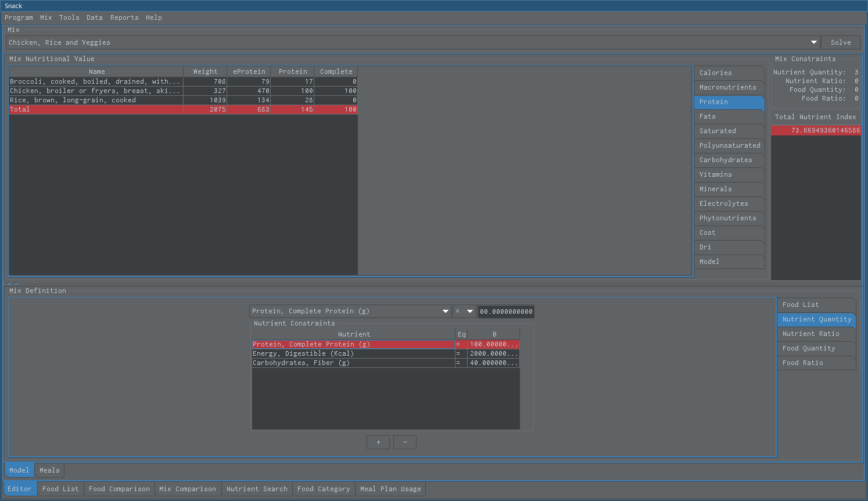This screenshot has width=868, height=501.
Task: Select the Chicken, broiler or fryers row
Action: click(183, 91)
